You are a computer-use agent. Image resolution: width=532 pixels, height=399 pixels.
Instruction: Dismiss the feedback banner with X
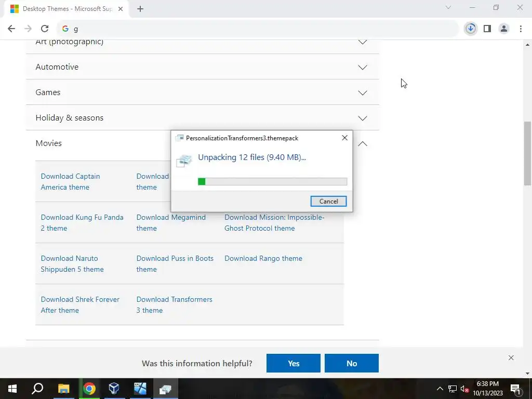511,357
